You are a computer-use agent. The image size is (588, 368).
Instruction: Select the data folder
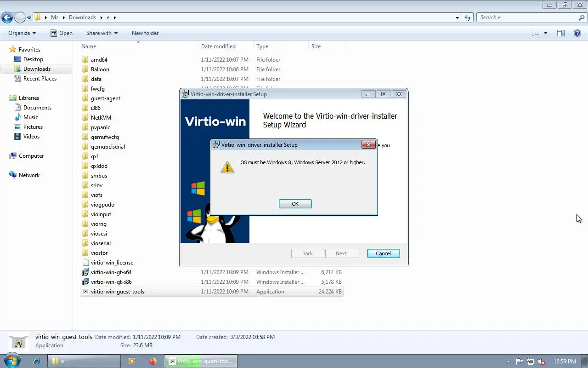tap(96, 79)
